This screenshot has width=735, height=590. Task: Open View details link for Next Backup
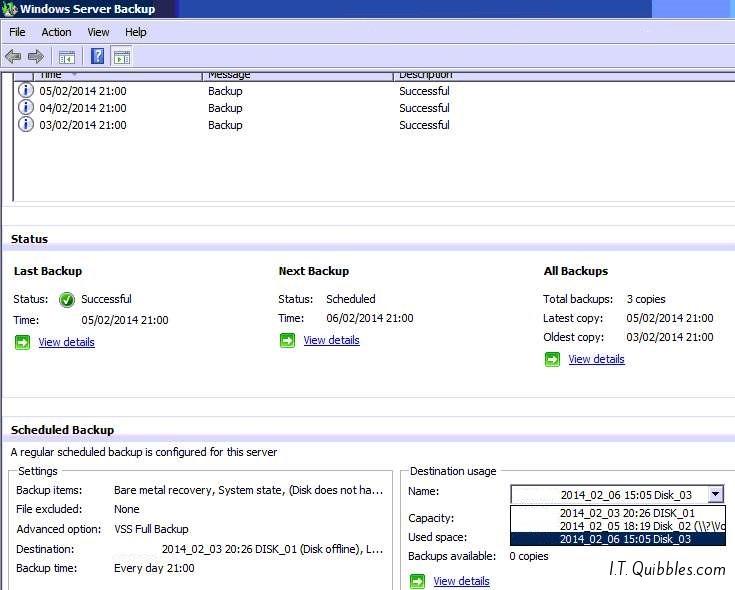(x=331, y=340)
